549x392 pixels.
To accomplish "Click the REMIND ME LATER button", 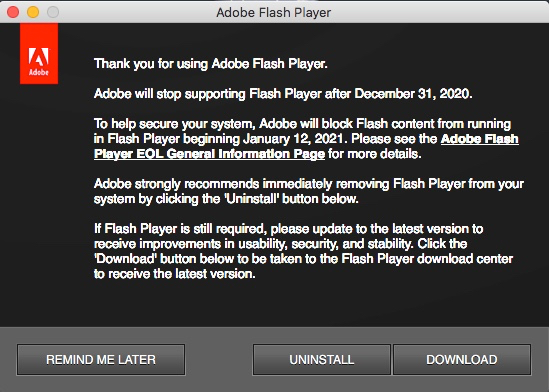I will click(101, 359).
